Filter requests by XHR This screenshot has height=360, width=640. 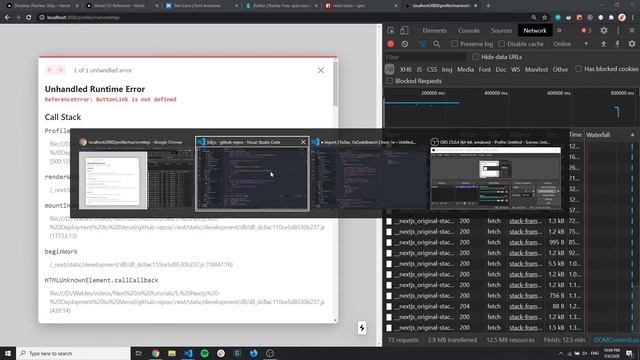[405, 69]
